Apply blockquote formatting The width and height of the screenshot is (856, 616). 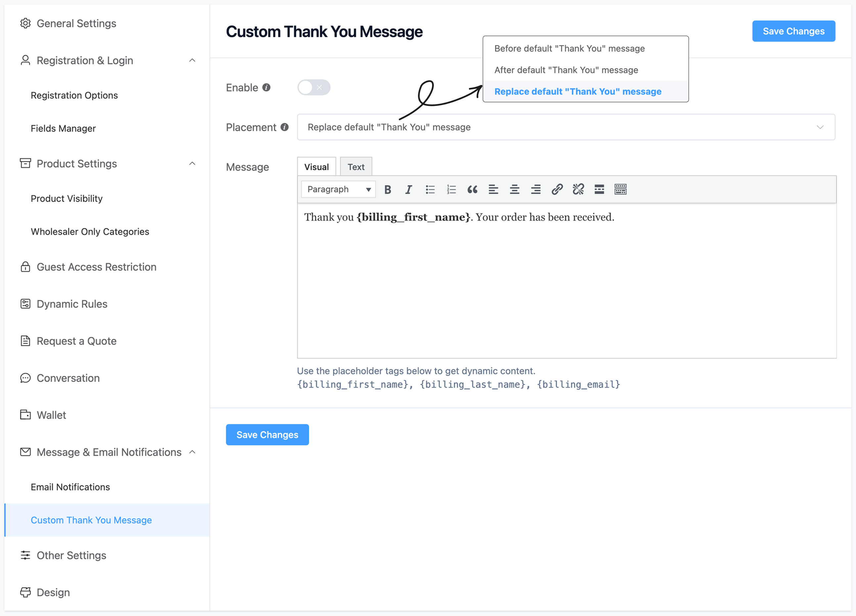click(x=472, y=190)
